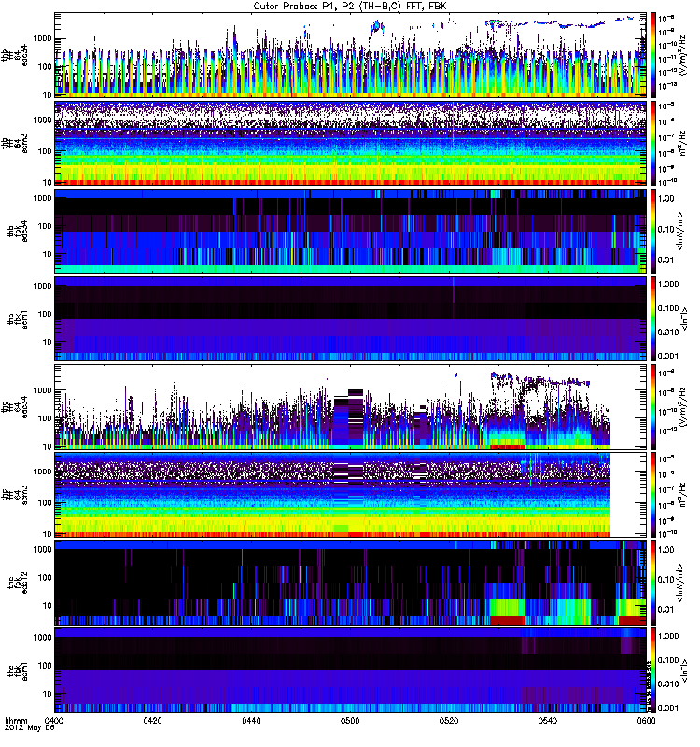Click the 0520 time axis label
The image size is (700, 747).
[449, 720]
